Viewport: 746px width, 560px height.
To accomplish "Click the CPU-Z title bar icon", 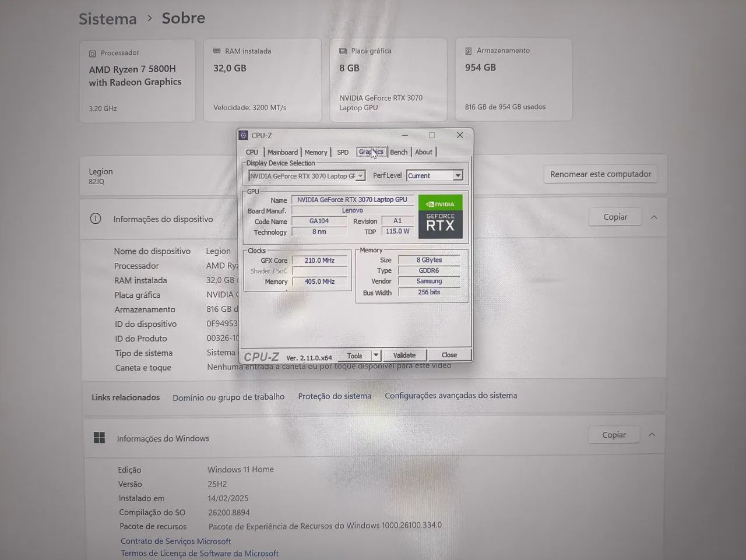I will [x=244, y=135].
